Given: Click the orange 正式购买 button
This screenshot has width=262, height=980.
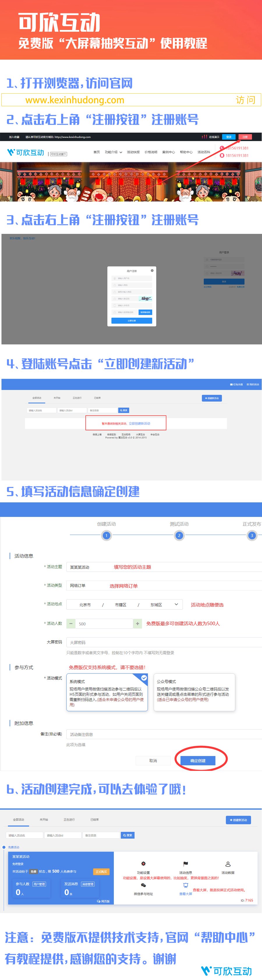Looking at the screenshot, I should 101,871.
